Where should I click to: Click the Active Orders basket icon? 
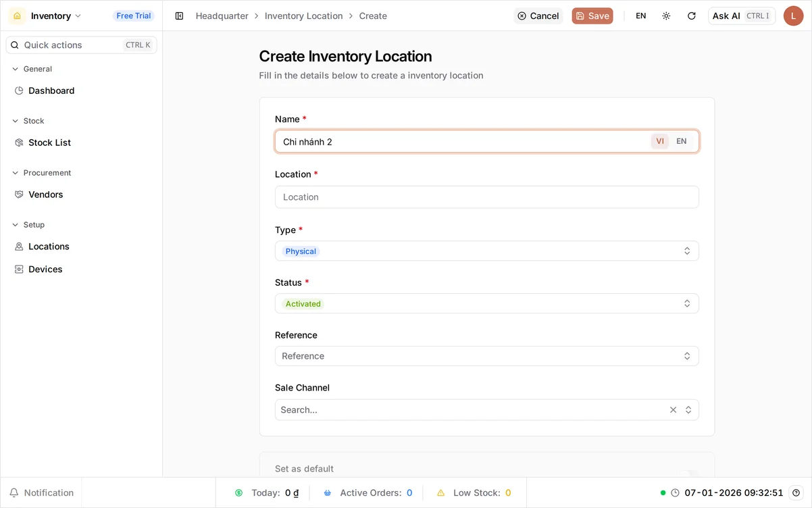[327, 493]
